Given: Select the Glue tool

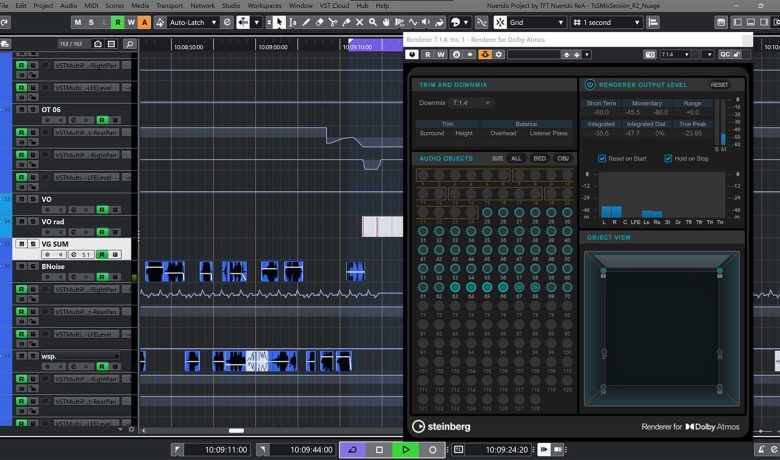Looking at the screenshot, I should pos(346,22).
